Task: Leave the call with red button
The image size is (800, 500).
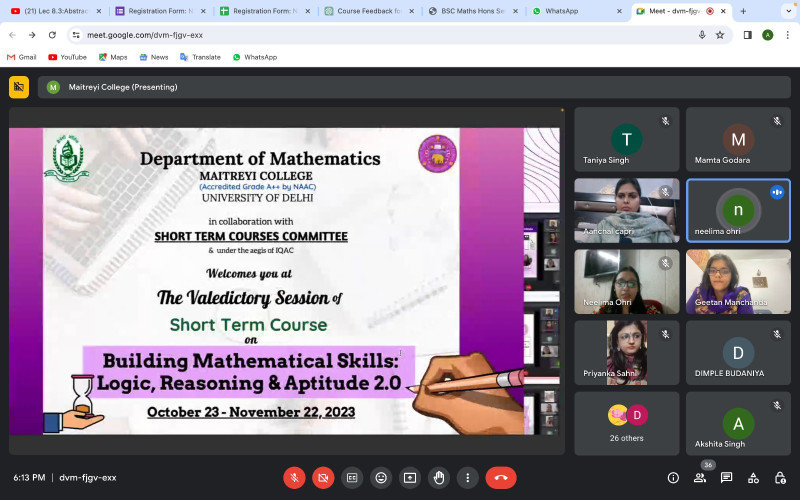Action: pyautogui.click(x=501, y=478)
